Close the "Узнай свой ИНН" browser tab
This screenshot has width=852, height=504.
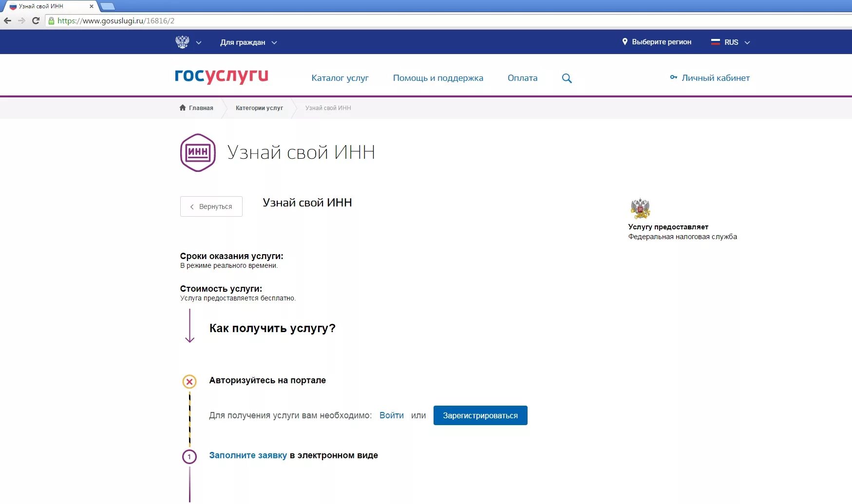click(x=91, y=6)
